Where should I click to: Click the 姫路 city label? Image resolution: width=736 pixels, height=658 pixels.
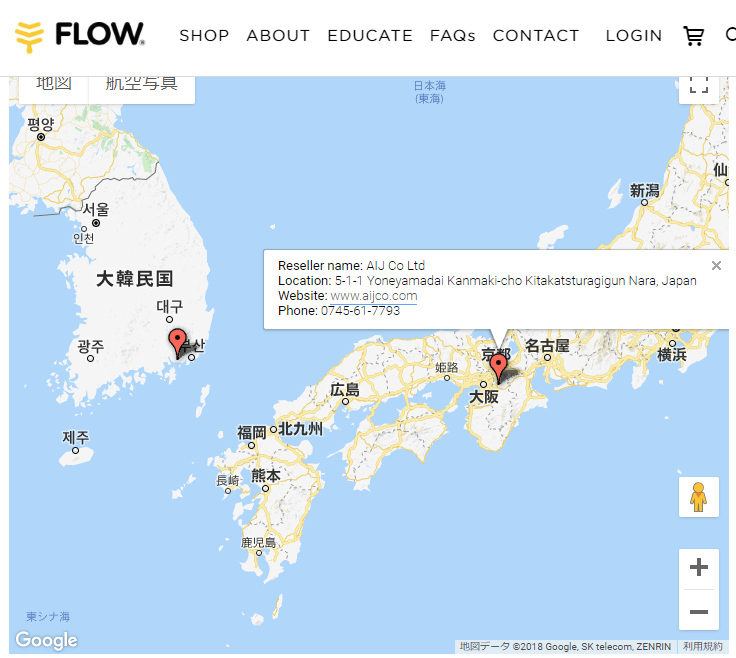[446, 367]
